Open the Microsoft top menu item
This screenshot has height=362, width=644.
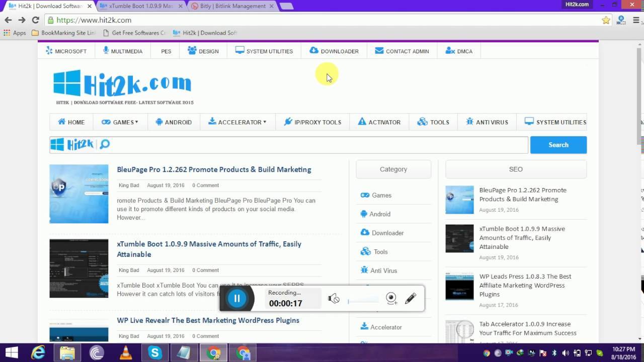[x=66, y=51]
